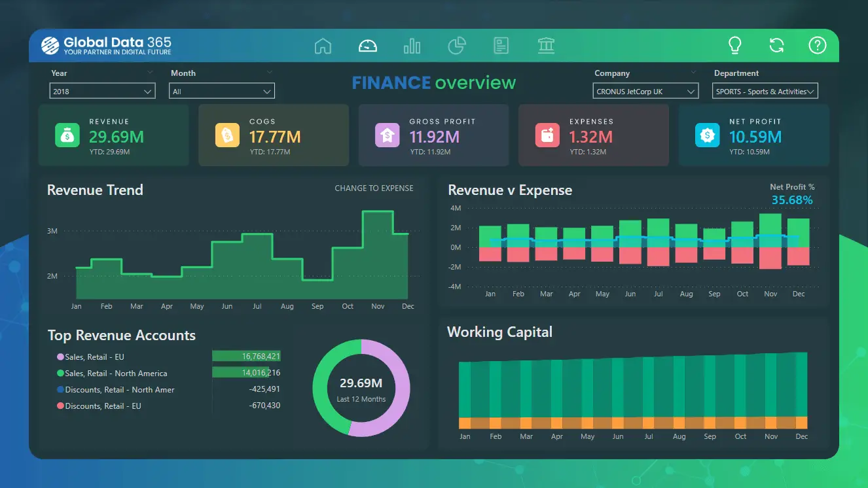Click the -670,430 value
This screenshot has width=868, height=488.
click(x=264, y=406)
